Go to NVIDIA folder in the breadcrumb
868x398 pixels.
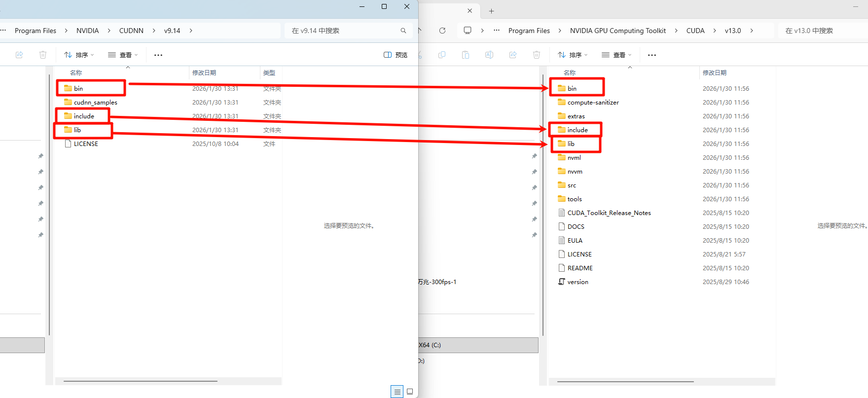point(88,31)
